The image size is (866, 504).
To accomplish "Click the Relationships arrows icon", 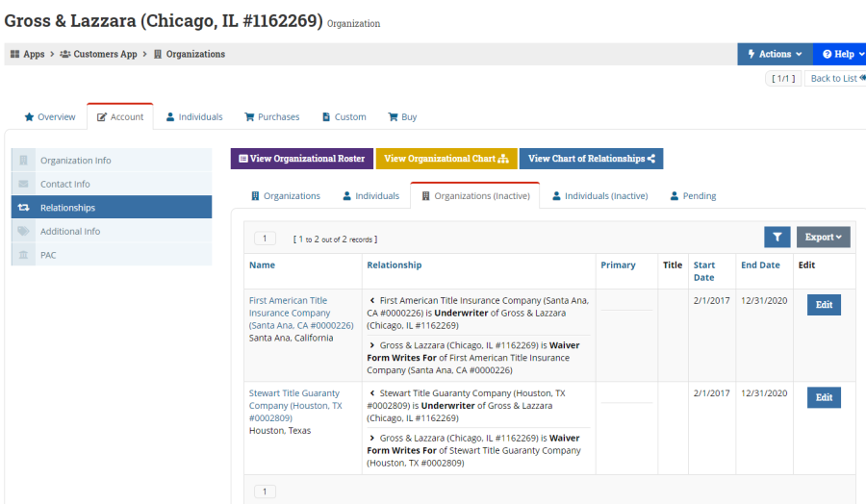I will pyautogui.click(x=23, y=208).
